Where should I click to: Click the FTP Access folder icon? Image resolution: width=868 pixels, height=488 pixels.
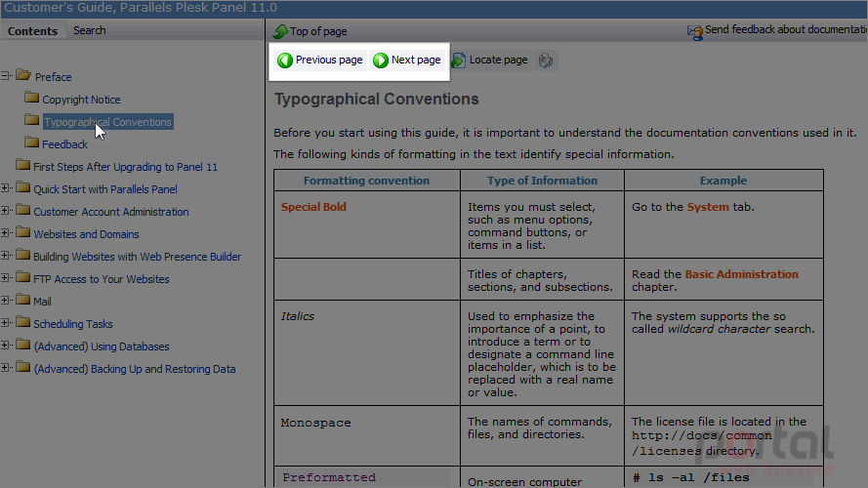pyautogui.click(x=23, y=277)
